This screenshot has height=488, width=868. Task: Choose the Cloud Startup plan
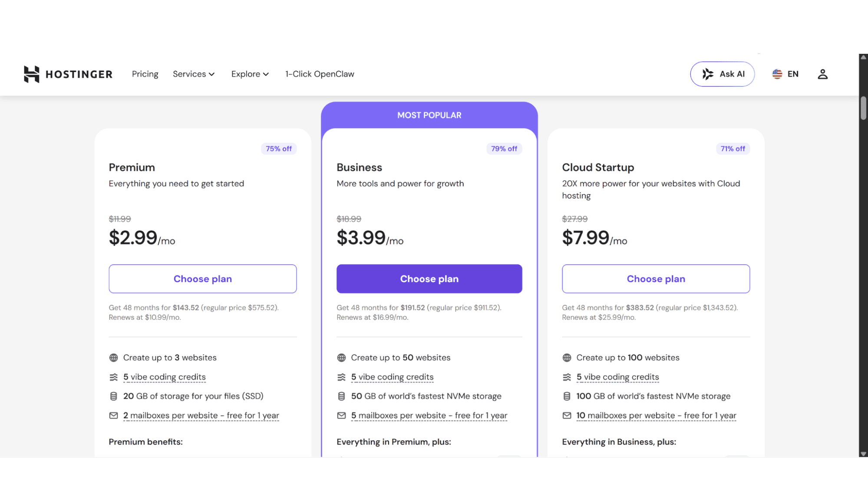pos(656,279)
